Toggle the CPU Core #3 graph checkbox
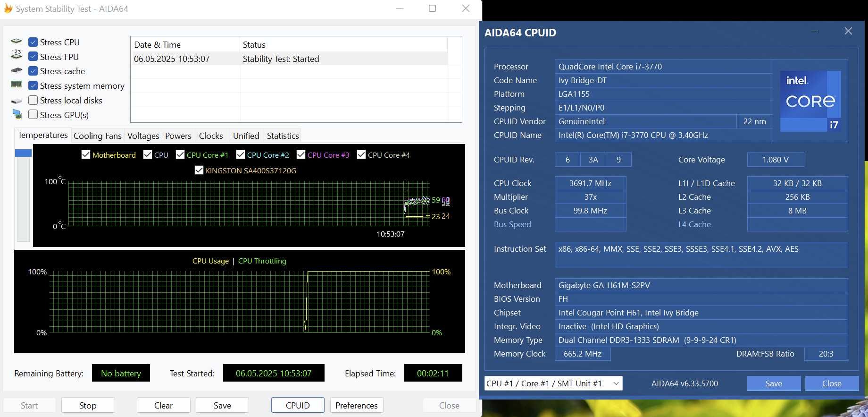This screenshot has height=417, width=868. (301, 154)
